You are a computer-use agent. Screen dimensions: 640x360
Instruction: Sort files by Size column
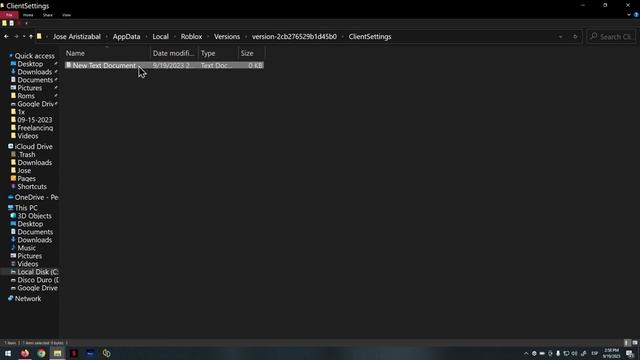251,53
